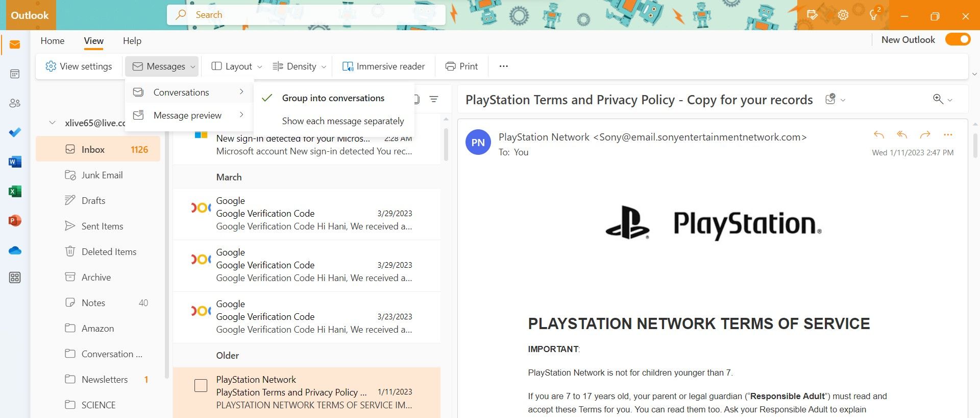This screenshot has height=418, width=980.
Task: Collapse the xlive65@live account folder tree
Action: tap(52, 123)
